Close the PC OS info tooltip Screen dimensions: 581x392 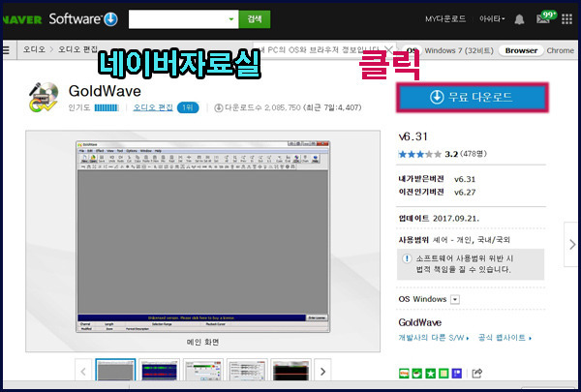point(388,49)
